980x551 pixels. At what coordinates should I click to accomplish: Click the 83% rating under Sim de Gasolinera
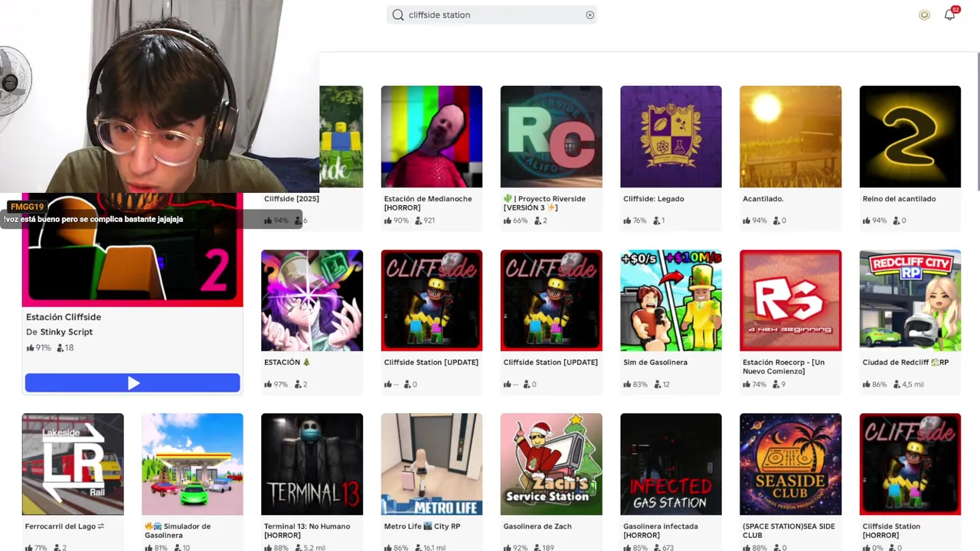635,384
